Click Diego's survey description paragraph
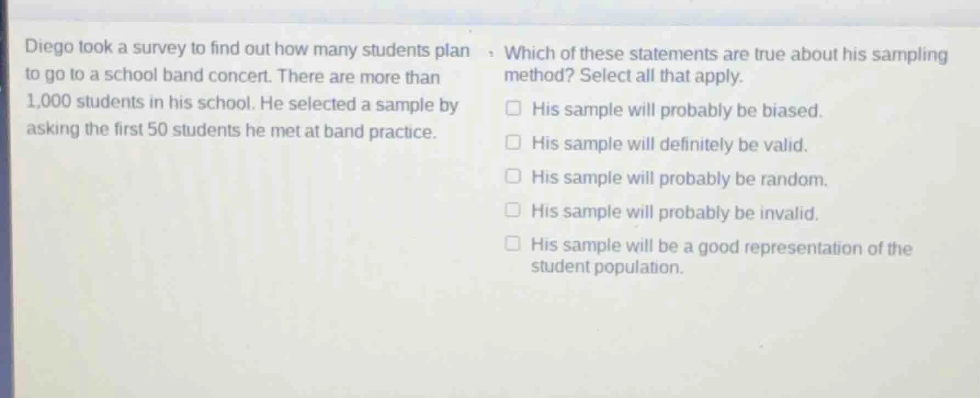This screenshot has height=398, width=980. (241, 88)
